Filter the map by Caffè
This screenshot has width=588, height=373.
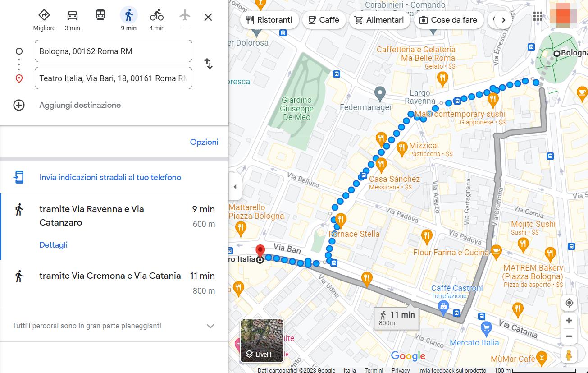tap(324, 20)
